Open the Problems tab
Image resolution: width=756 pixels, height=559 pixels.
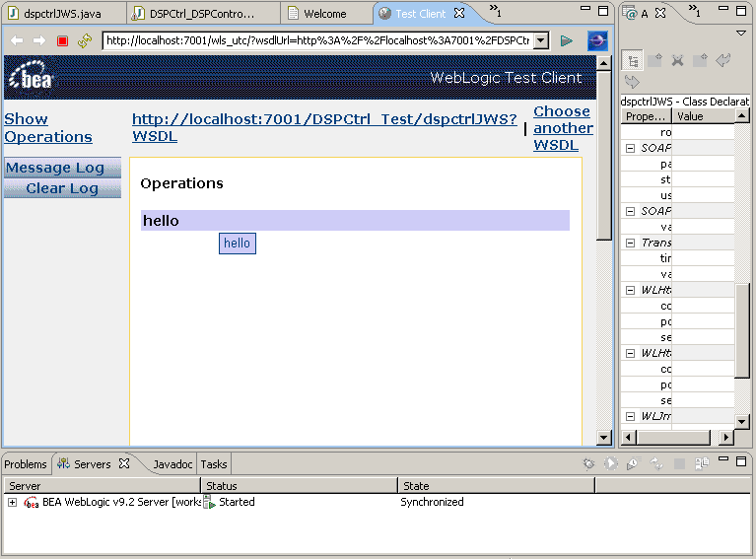26,464
